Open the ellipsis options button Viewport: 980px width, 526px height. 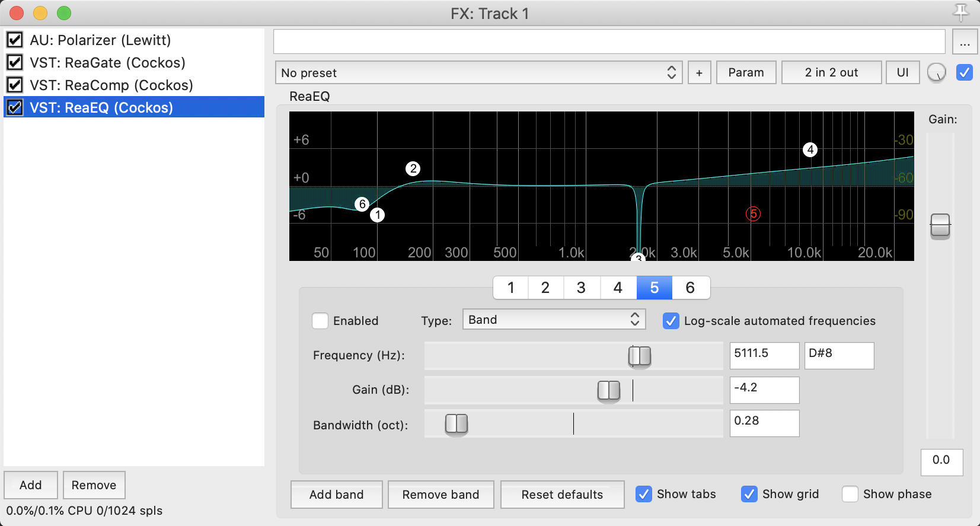(x=965, y=43)
